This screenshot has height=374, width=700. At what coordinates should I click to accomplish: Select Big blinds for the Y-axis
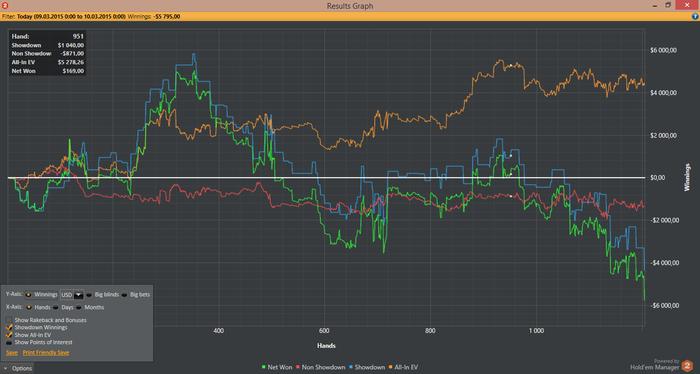[89, 295]
